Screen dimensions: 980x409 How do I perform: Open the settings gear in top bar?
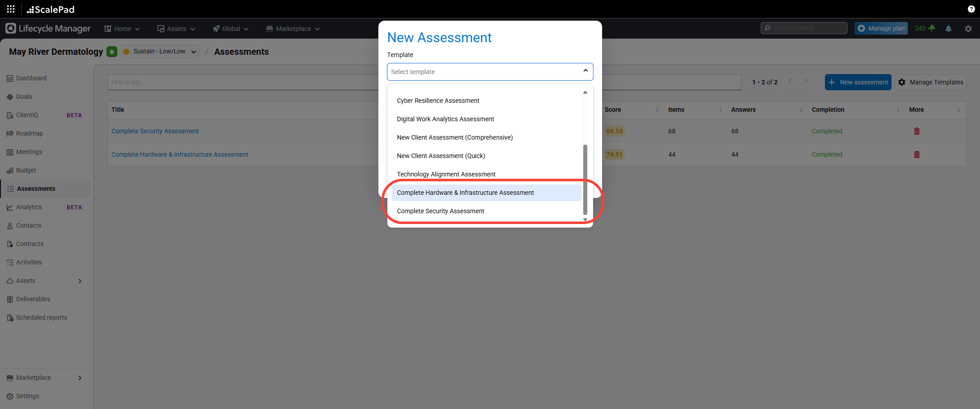pyautogui.click(x=968, y=28)
